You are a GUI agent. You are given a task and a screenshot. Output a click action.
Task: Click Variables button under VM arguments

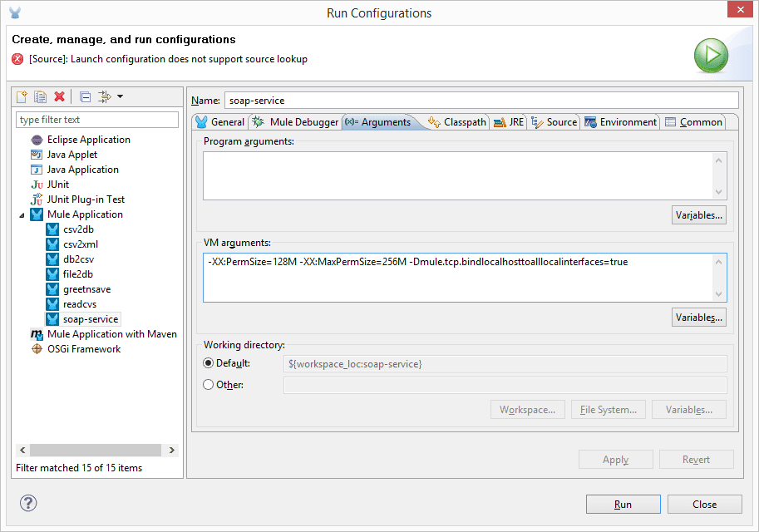point(699,317)
